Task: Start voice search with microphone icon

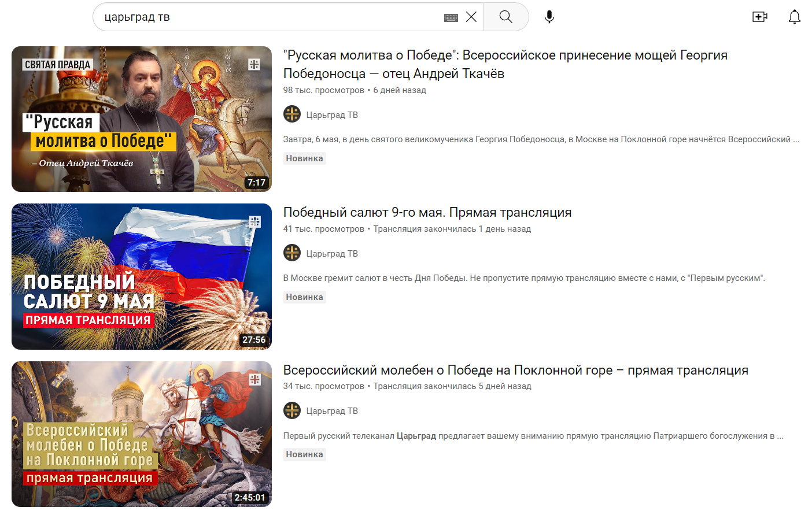Action: pyautogui.click(x=549, y=17)
